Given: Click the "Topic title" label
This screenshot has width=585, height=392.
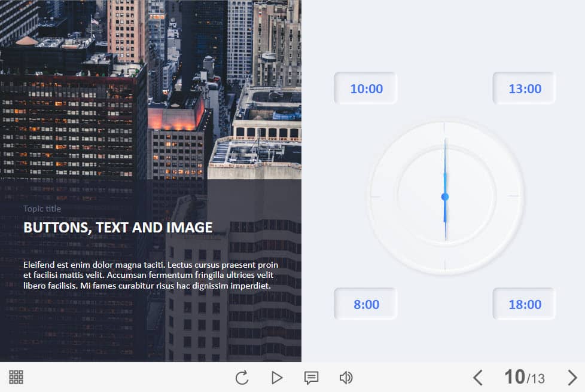Looking at the screenshot, I should pos(42,209).
